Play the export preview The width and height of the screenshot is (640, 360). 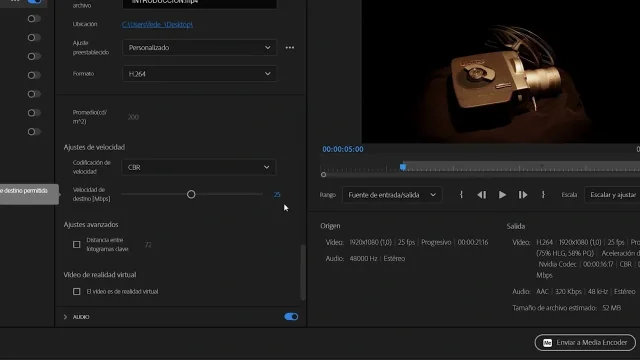pos(502,195)
